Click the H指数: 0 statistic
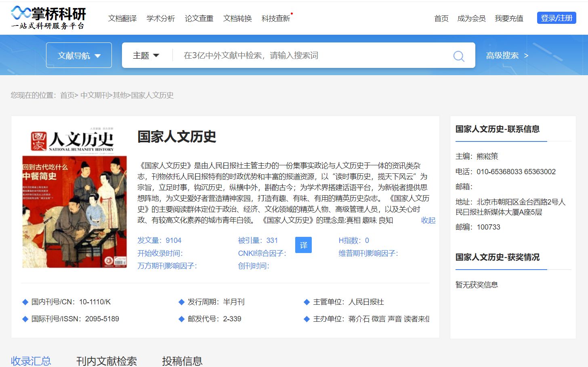 tap(354, 240)
